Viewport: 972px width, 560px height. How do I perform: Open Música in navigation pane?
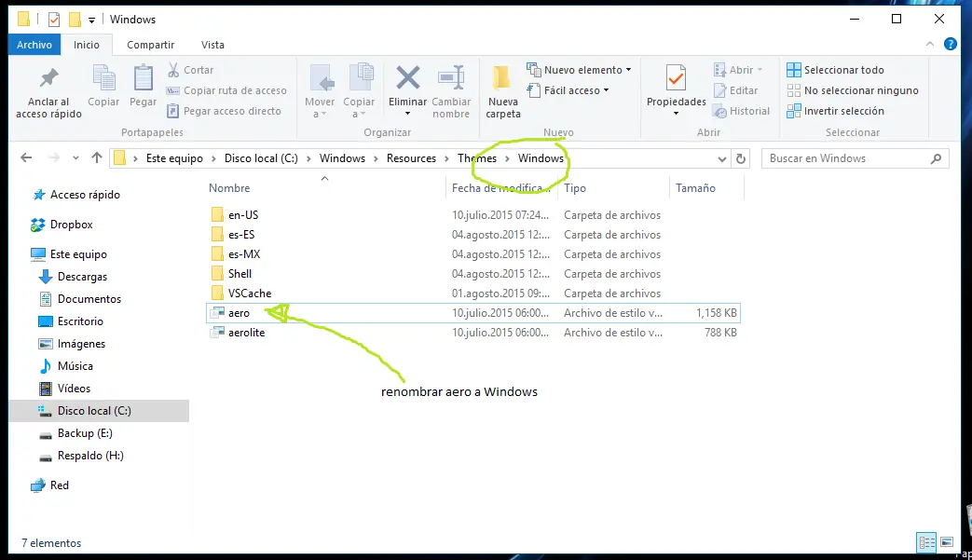[65, 365]
